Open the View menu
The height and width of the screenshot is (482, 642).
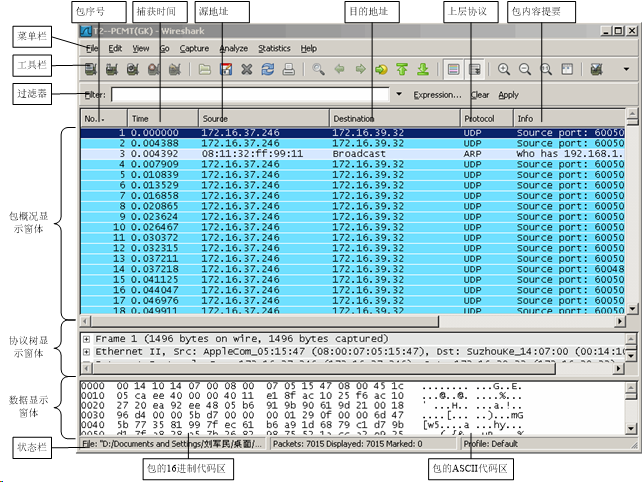[140, 48]
